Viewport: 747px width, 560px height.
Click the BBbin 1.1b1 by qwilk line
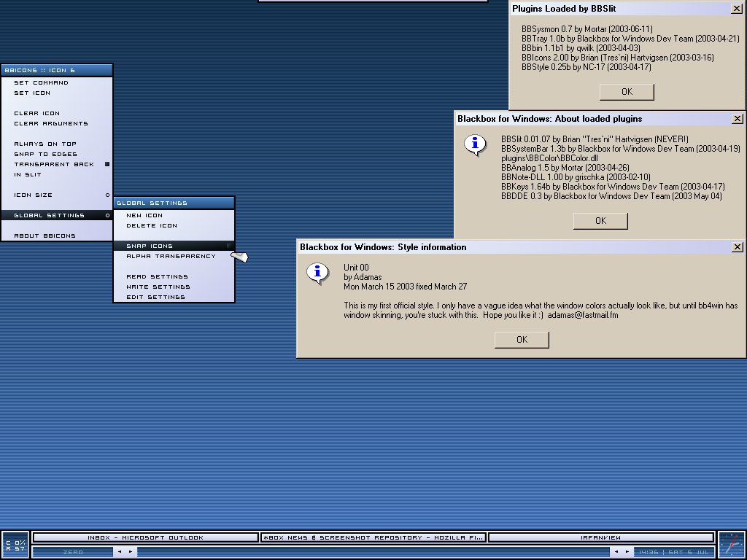coord(581,48)
